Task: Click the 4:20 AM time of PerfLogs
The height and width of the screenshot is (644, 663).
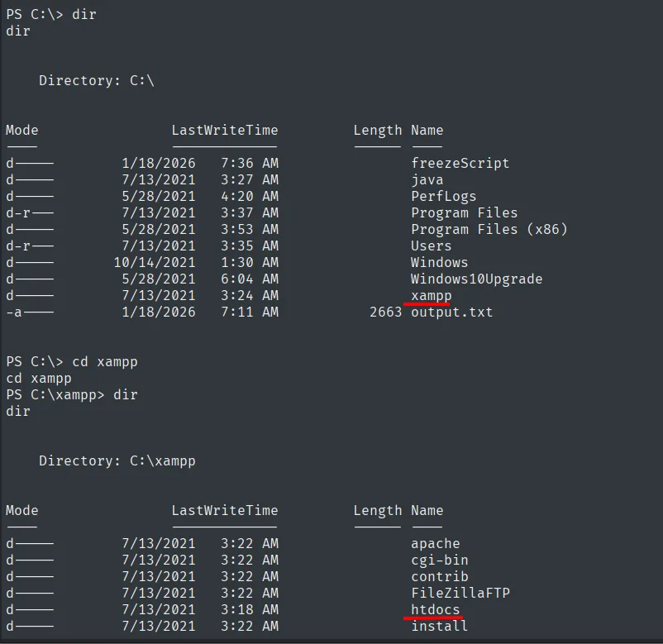Action: [x=250, y=196]
